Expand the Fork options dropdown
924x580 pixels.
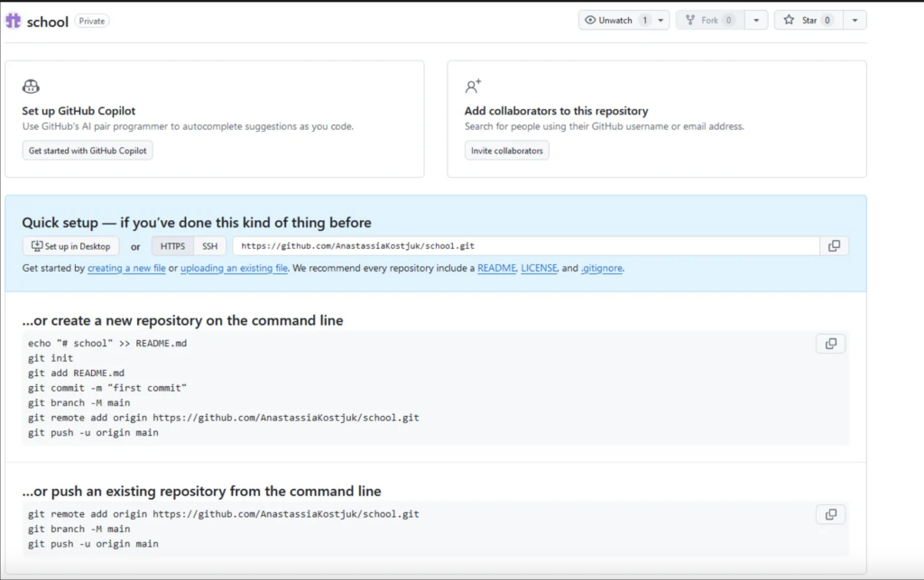pos(756,20)
